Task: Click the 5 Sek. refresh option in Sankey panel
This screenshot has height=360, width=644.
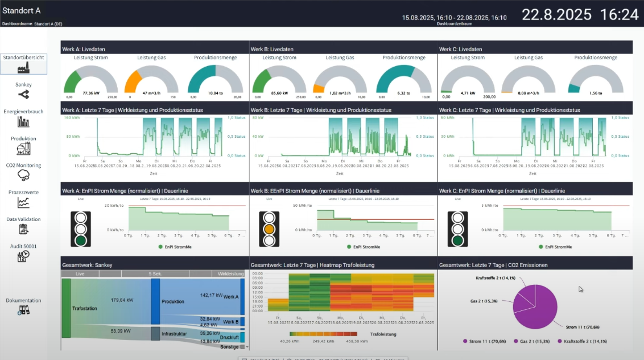Action: click(x=154, y=273)
